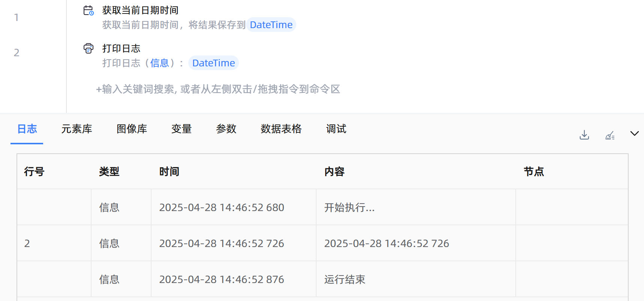Click the printer icon for 打印日志
644x301 pixels.
(89, 48)
